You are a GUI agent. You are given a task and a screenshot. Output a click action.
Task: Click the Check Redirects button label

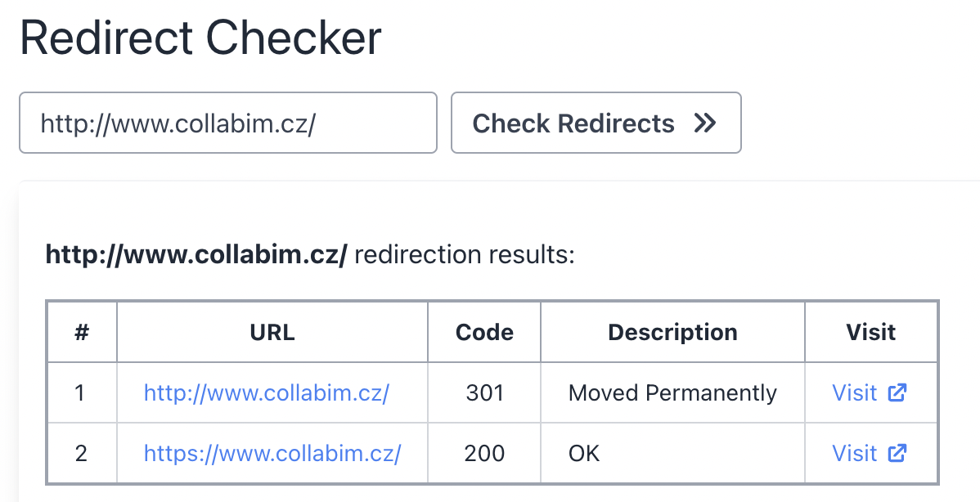[573, 123]
